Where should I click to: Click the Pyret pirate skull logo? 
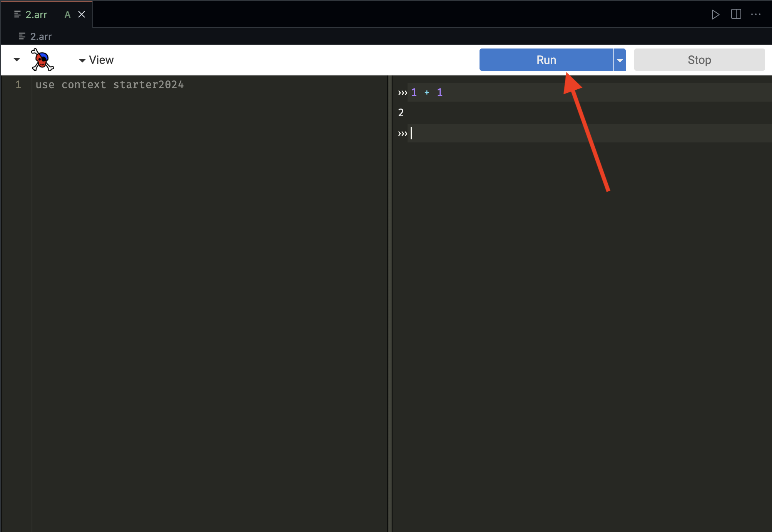(42, 60)
